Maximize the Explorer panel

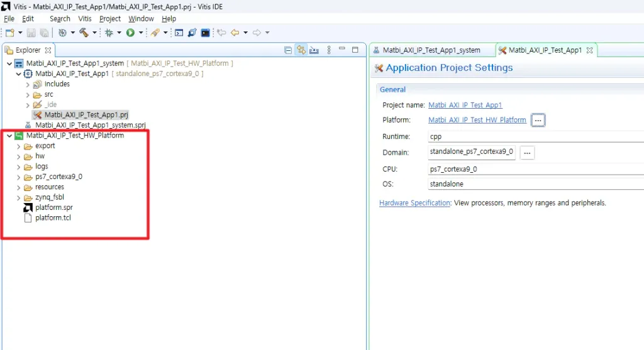point(355,50)
